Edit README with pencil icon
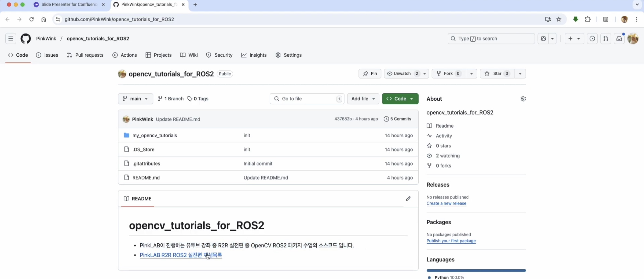This screenshot has height=279, width=644. tap(408, 199)
